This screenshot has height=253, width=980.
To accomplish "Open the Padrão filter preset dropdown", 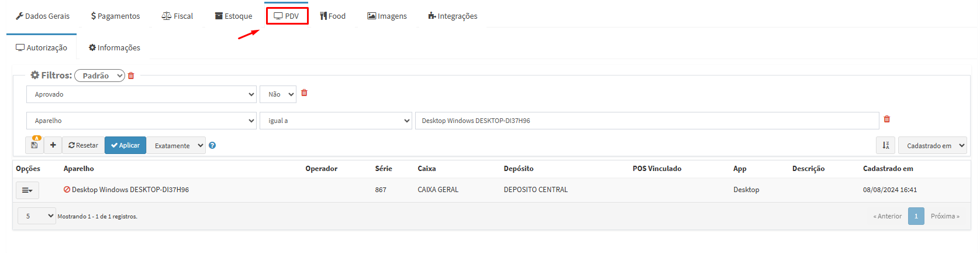I will pos(99,76).
